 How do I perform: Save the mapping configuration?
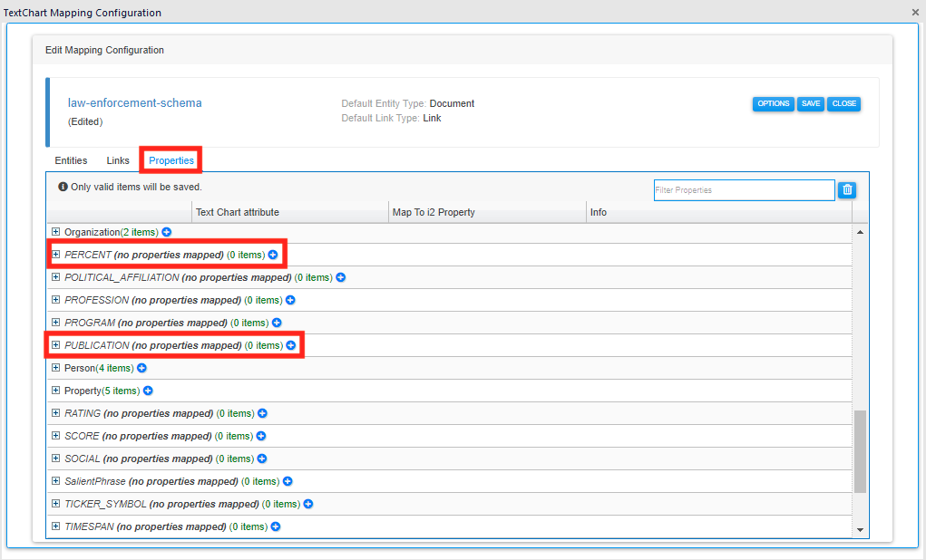pyautogui.click(x=811, y=103)
